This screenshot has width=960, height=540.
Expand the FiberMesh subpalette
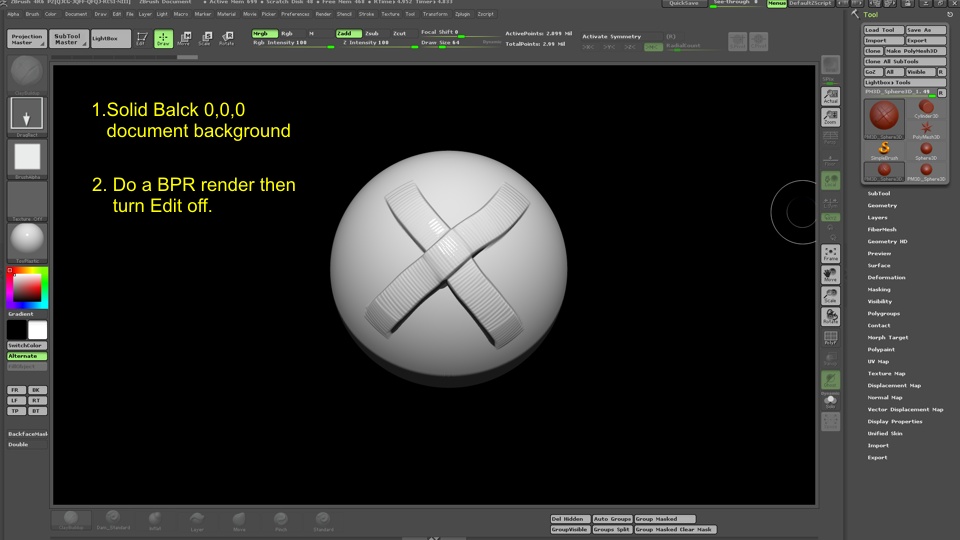click(882, 230)
